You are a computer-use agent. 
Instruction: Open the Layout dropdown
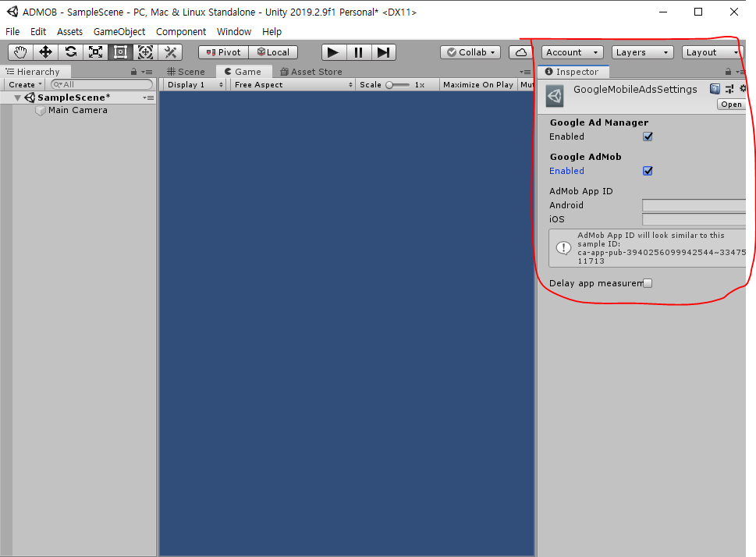coord(712,52)
